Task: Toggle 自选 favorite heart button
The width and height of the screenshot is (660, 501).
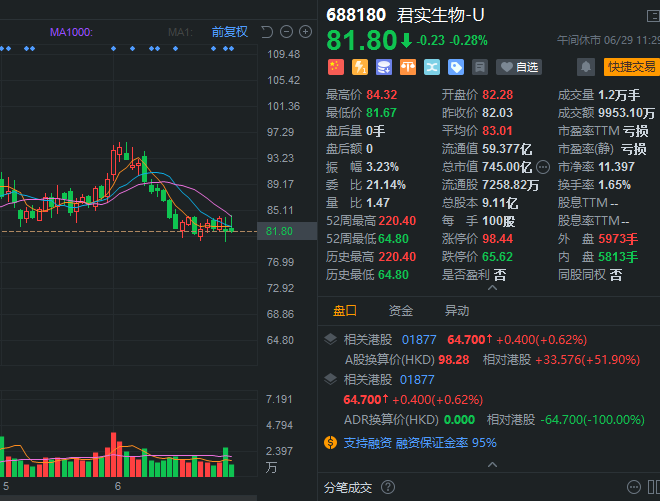Action: [x=520, y=67]
